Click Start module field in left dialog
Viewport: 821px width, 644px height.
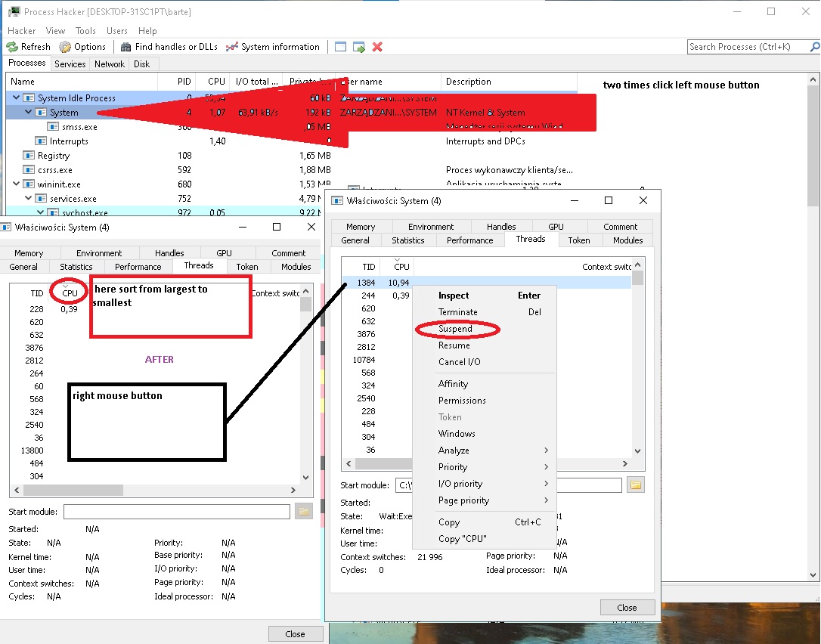tap(176, 512)
